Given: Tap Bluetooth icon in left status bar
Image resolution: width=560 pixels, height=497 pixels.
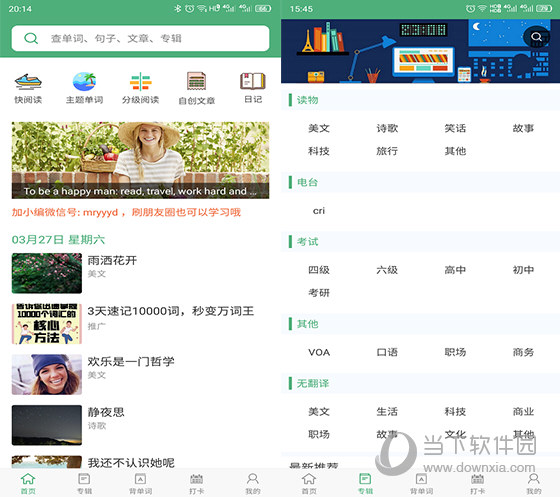Looking at the screenshot, I should point(177,9).
